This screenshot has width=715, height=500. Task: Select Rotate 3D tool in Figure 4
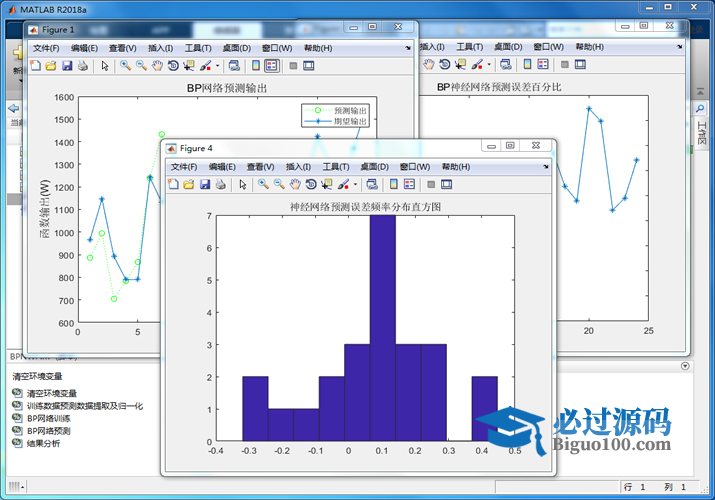311,184
